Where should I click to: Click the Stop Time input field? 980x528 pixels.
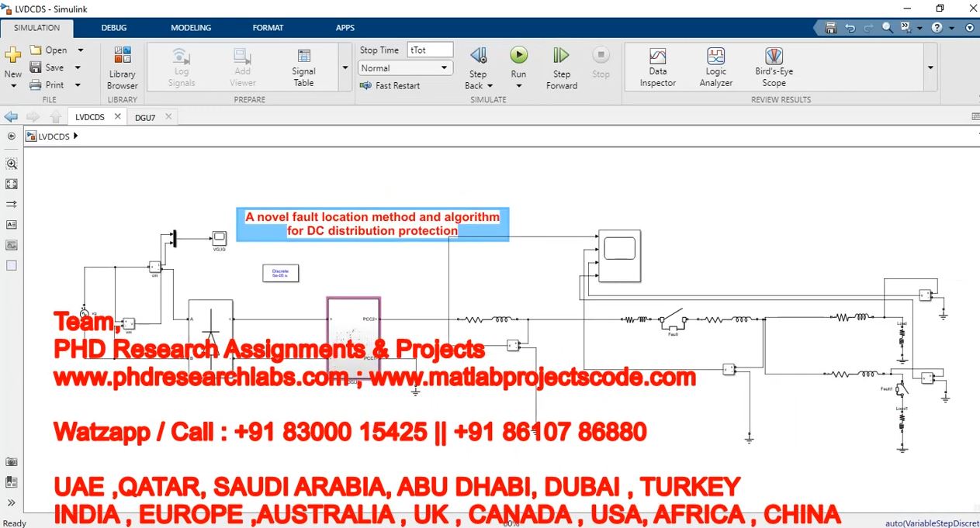pyautogui.click(x=430, y=50)
